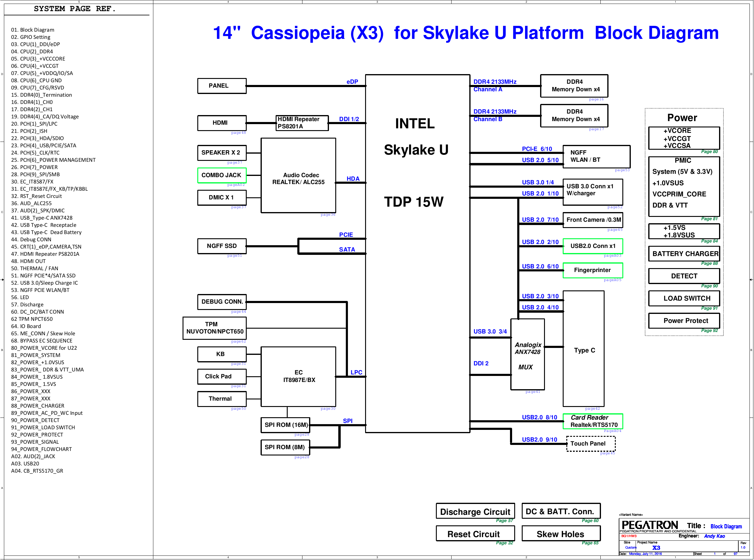Click the 'USB2.0 9/10' label
This screenshot has width=754, height=560.
pyautogui.click(x=540, y=440)
